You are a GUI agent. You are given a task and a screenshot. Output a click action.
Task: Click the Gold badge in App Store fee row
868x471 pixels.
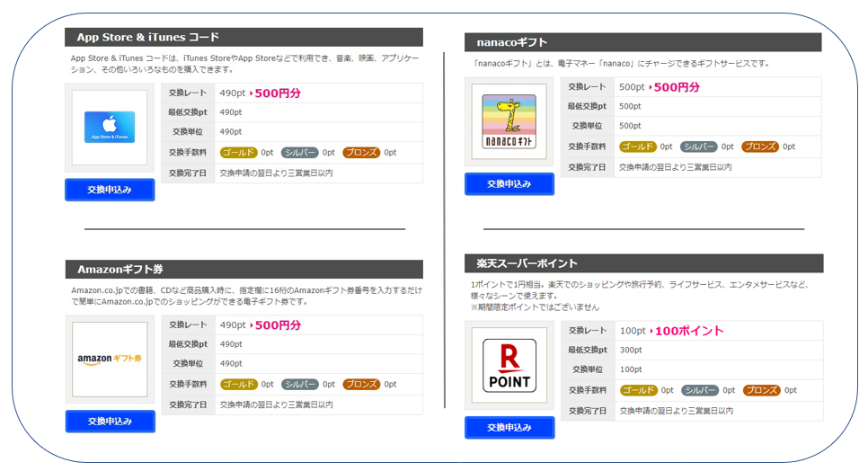tap(239, 152)
